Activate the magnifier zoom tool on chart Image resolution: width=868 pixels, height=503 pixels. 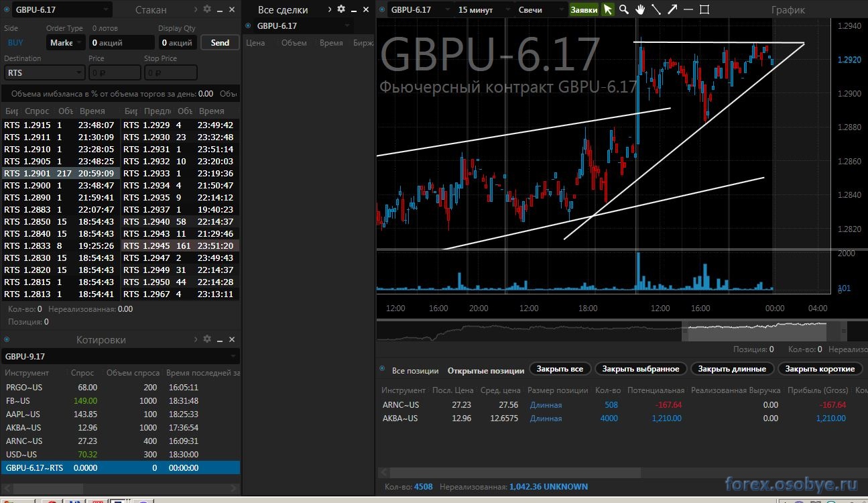(624, 9)
